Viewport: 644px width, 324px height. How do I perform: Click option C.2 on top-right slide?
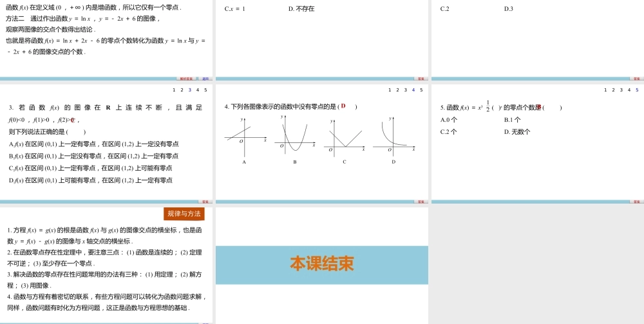point(445,8)
